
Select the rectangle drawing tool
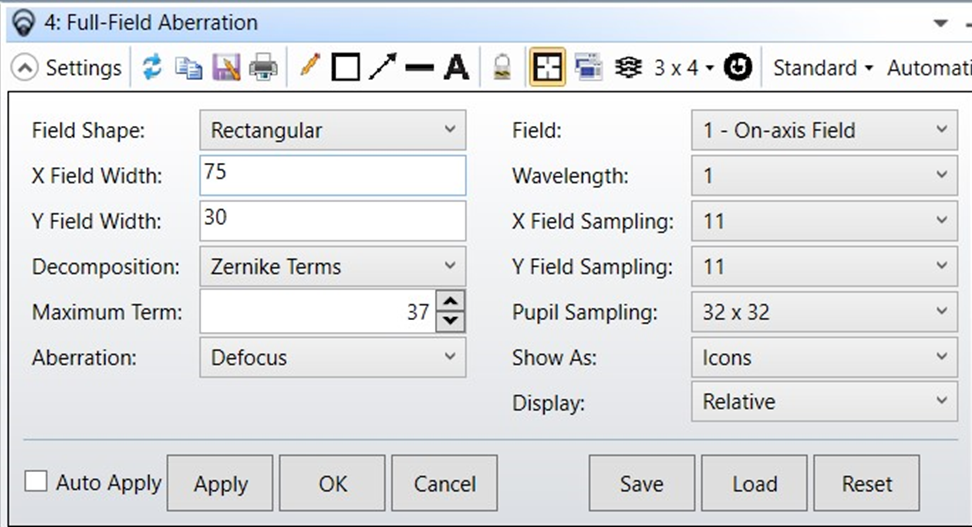point(345,68)
